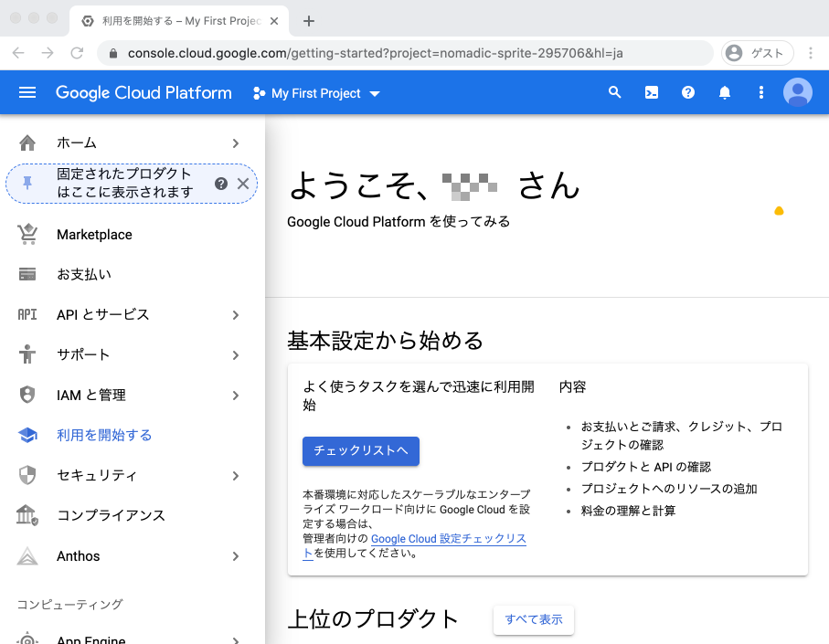Click the すべて表示 button
The width and height of the screenshot is (829, 644).
pyautogui.click(x=534, y=619)
